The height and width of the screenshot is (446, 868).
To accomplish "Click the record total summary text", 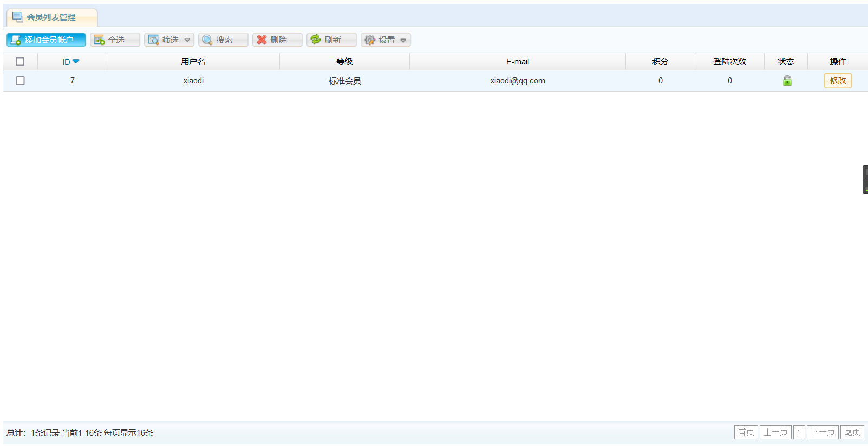I will click(80, 433).
